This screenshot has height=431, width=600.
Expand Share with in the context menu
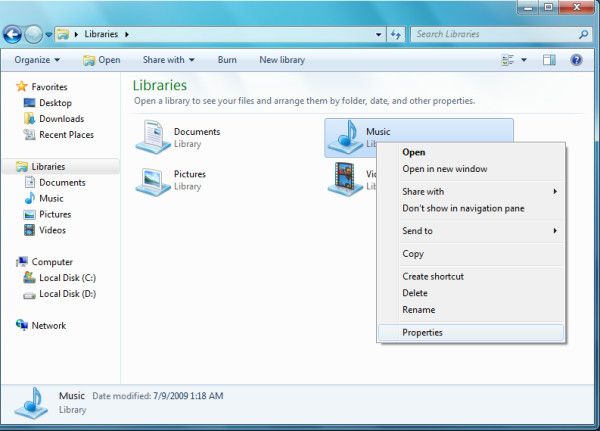[x=471, y=191]
